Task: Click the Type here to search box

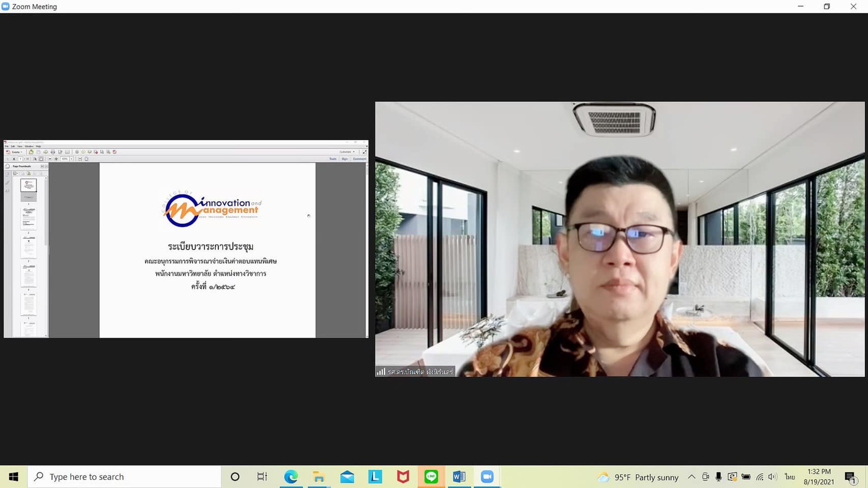Action: click(125, 477)
